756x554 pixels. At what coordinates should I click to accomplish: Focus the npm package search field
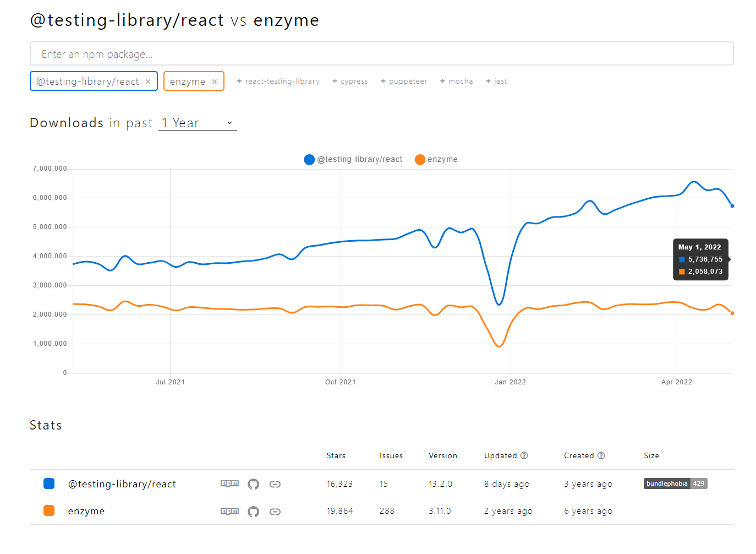(x=382, y=53)
